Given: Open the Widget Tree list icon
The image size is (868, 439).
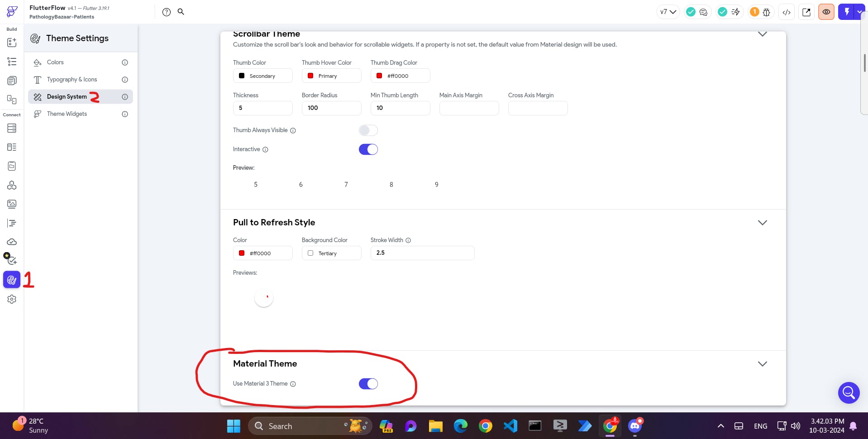Looking at the screenshot, I should [x=12, y=62].
